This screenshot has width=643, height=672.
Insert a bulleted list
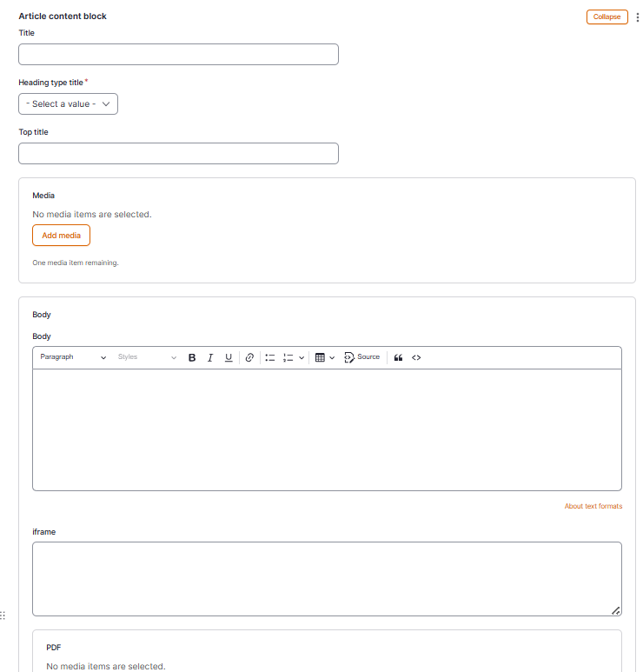[270, 357]
